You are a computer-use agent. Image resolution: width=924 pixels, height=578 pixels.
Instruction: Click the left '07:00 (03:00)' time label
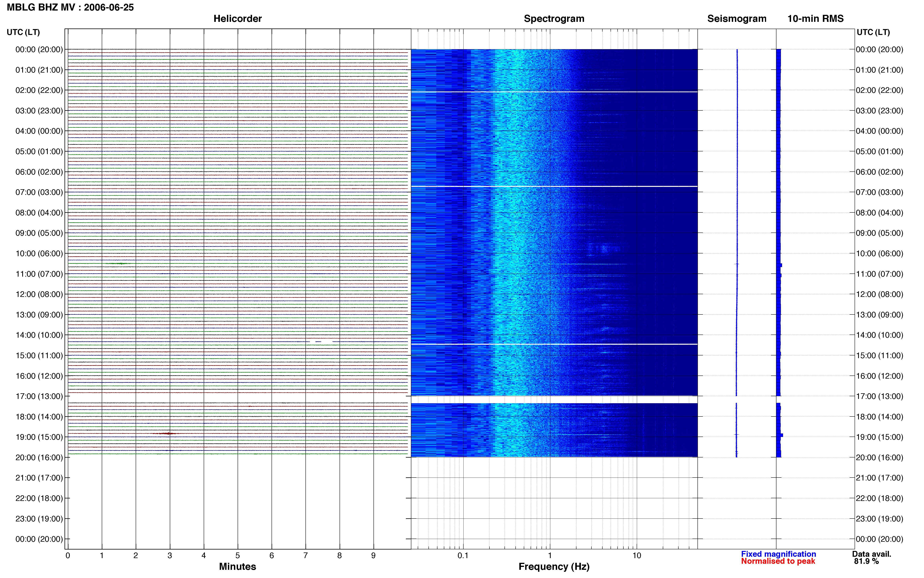click(39, 192)
